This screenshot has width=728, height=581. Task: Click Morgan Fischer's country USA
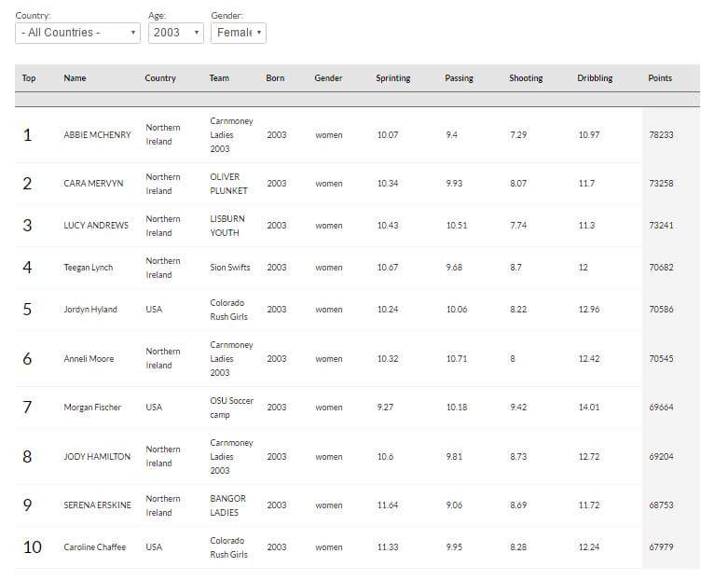coord(154,408)
